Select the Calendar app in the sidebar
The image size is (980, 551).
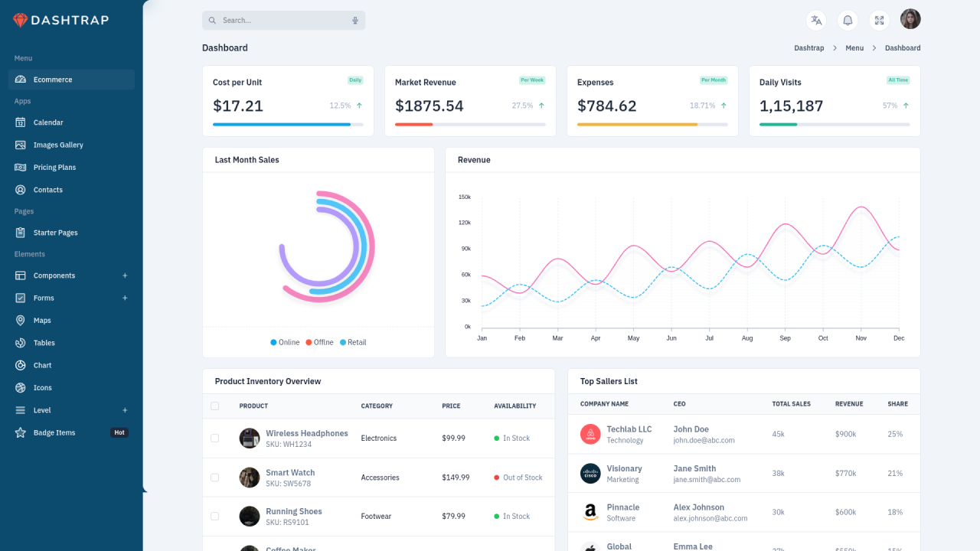coord(48,122)
